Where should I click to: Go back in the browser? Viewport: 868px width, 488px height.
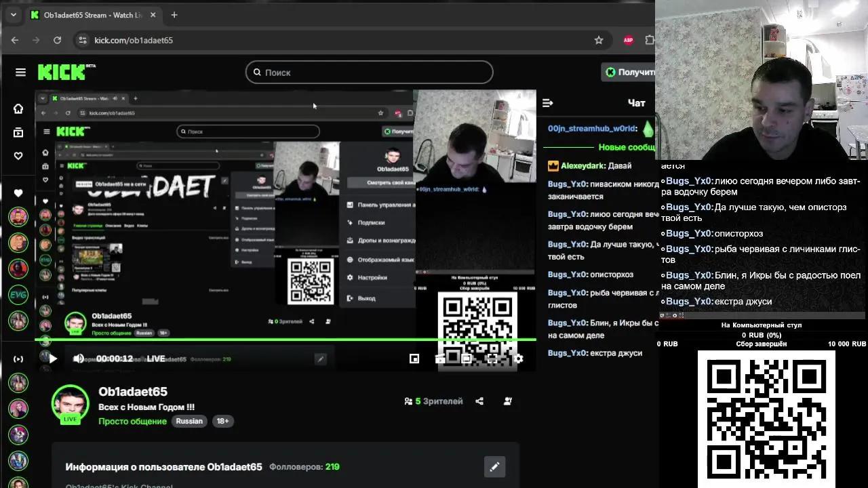coord(15,40)
